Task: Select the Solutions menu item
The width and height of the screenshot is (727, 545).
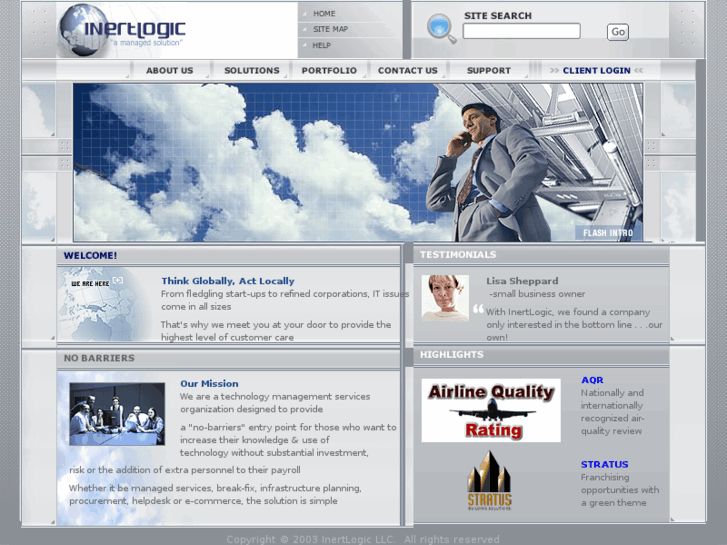Action: tap(251, 70)
